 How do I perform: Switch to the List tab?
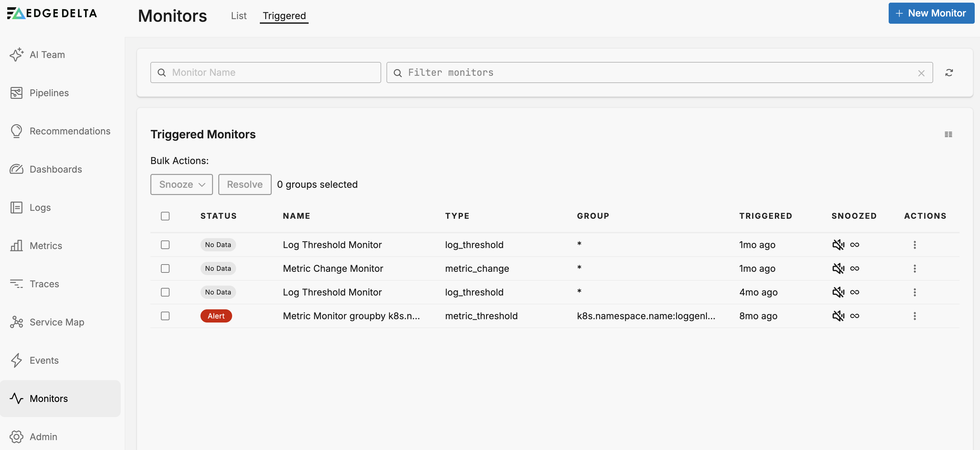pos(238,15)
